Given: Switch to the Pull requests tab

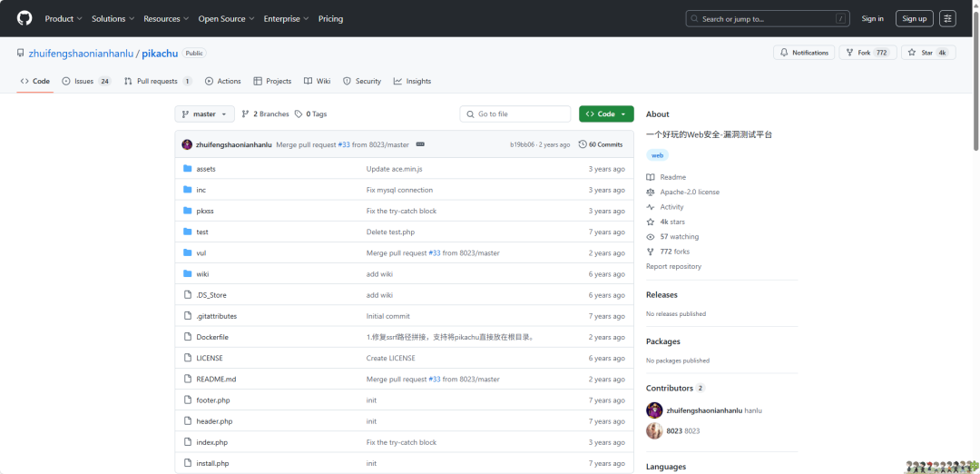Looking at the screenshot, I should click(158, 82).
